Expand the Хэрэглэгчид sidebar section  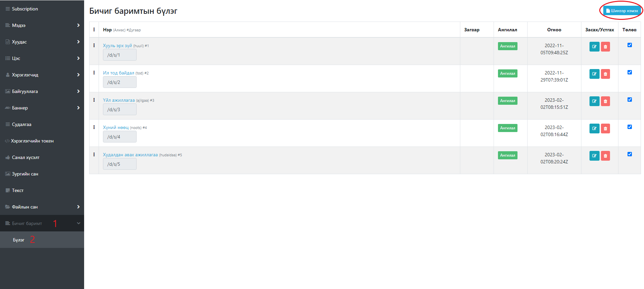click(x=42, y=75)
